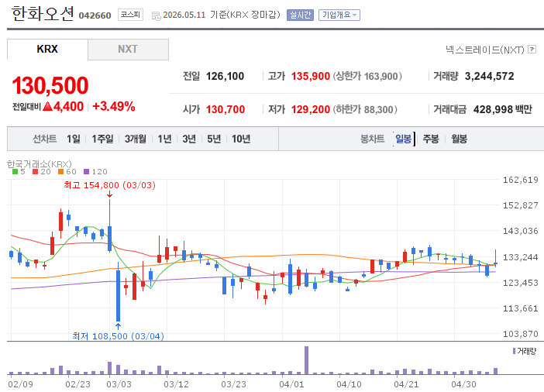The height and width of the screenshot is (392, 544).
Task: Click the calendar clock icon beside the date
Action: 156,15
